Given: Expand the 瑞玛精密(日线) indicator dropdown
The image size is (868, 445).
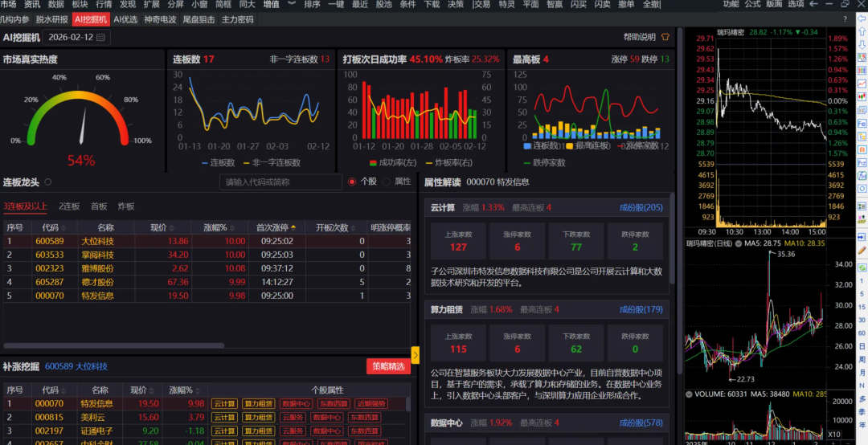Looking at the screenshot, I should 737,243.
